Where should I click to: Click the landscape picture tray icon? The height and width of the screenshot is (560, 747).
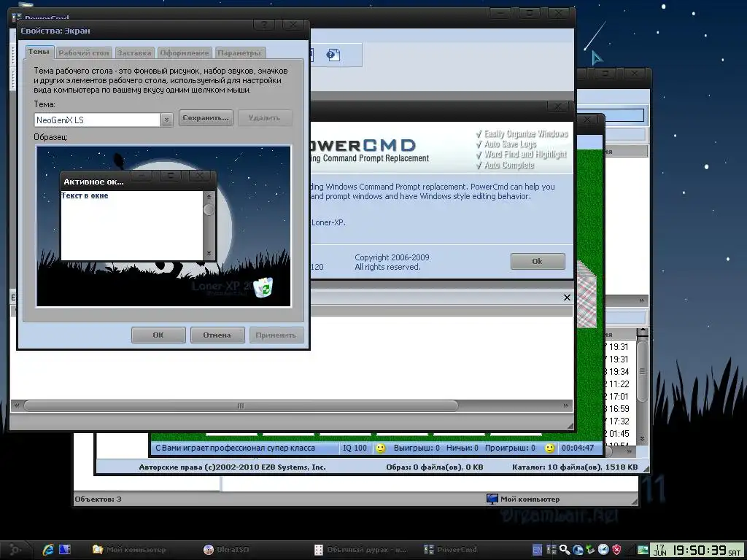point(643,550)
